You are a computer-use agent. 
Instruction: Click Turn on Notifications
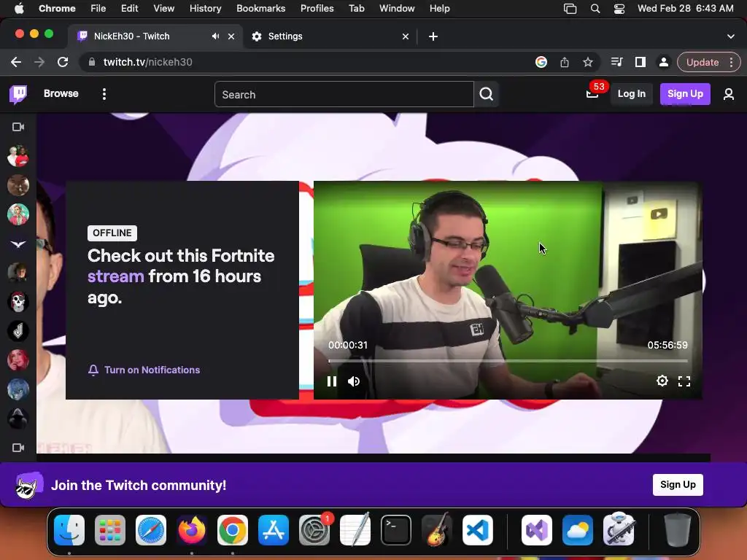pos(144,370)
